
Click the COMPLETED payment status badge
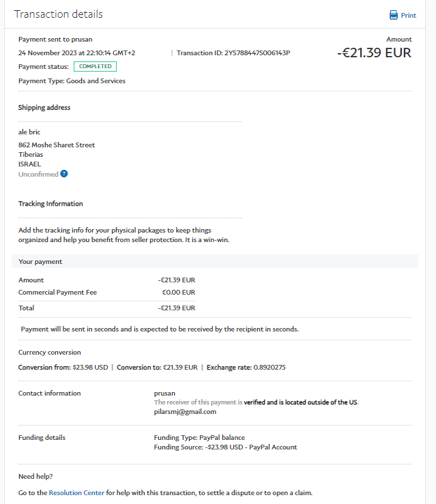click(x=95, y=66)
